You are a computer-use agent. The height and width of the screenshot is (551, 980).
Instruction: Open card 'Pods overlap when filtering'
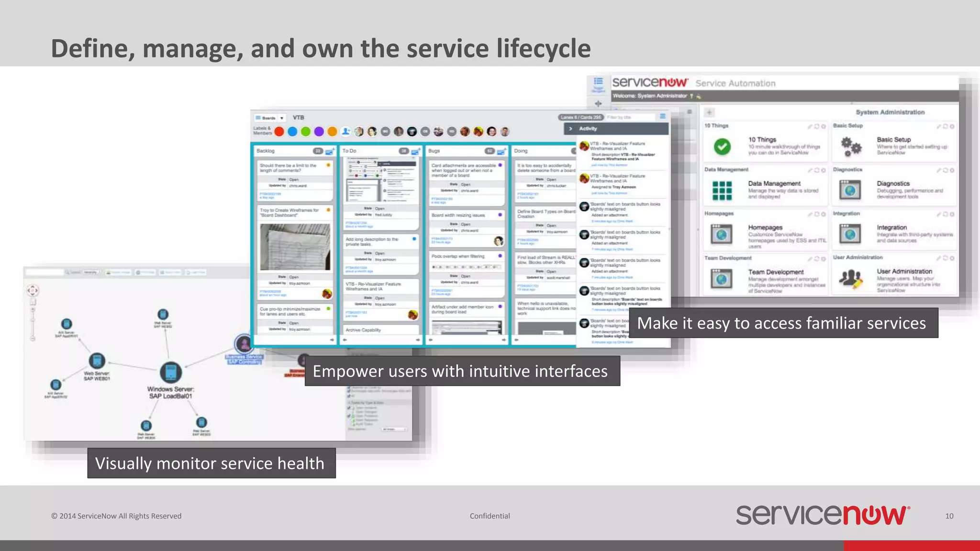467,275
